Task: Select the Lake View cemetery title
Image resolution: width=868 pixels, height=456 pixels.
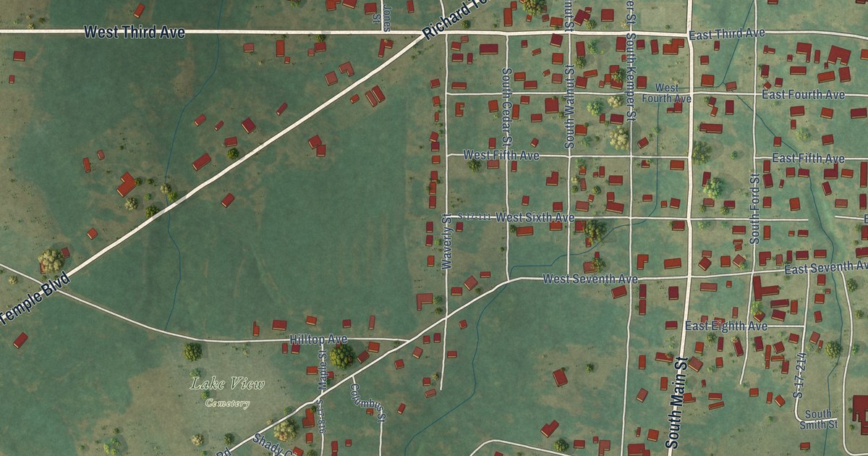Action: tap(228, 384)
